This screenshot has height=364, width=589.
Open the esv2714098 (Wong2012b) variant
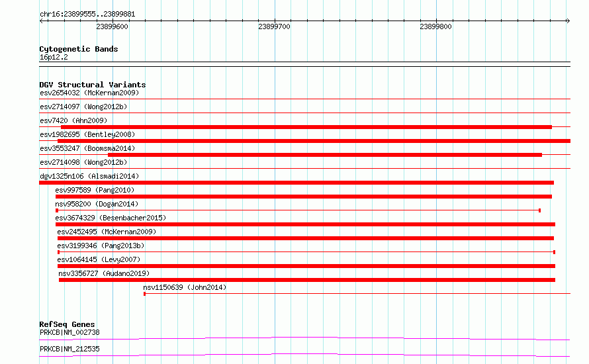pos(83,162)
